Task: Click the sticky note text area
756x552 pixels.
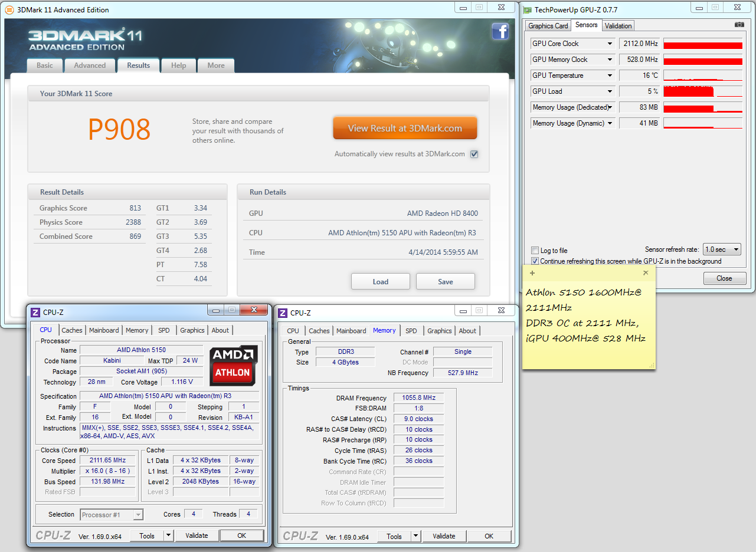Action: pyautogui.click(x=588, y=323)
